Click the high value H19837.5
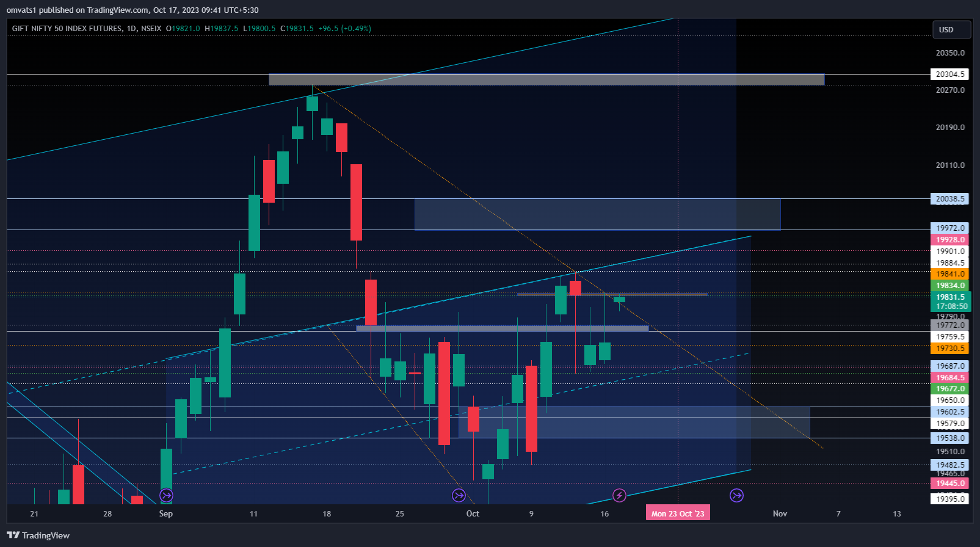Viewport: 980px width, 547px height. coord(222,29)
